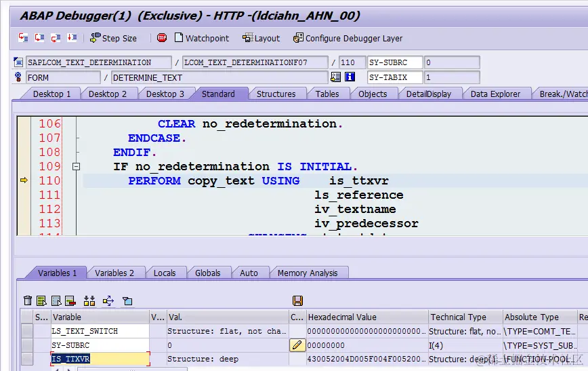Viewport: 588px width, 371px height.
Task: Select the SAPLCOM_TEXT_DETERMINATION program field
Action: pos(99,62)
